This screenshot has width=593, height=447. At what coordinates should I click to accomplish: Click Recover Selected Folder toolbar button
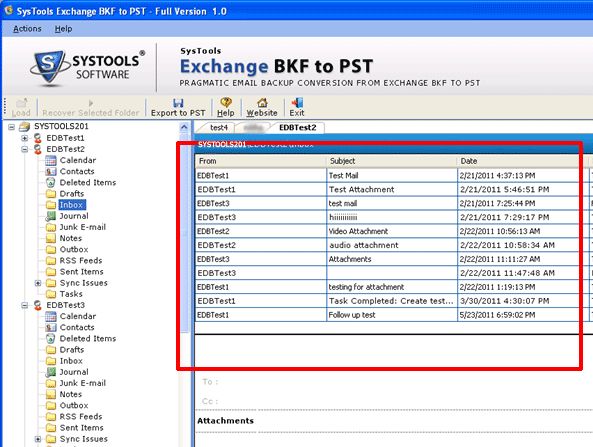(91, 107)
